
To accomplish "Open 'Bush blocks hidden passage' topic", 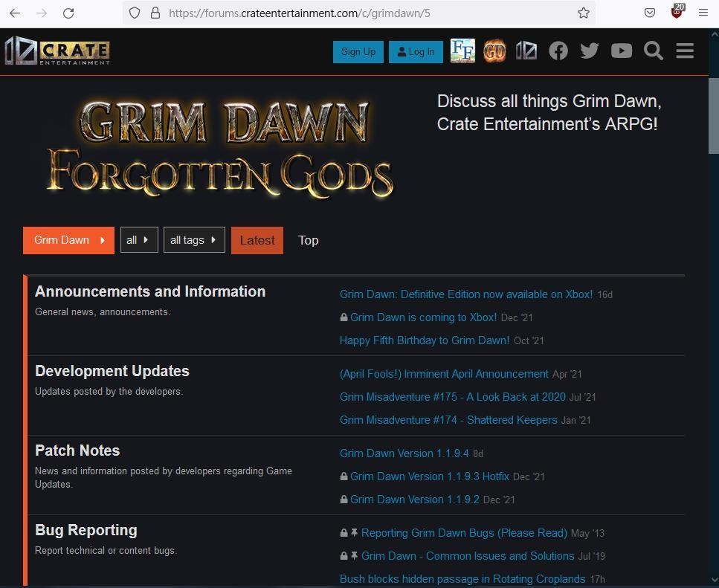I will point(462,578).
